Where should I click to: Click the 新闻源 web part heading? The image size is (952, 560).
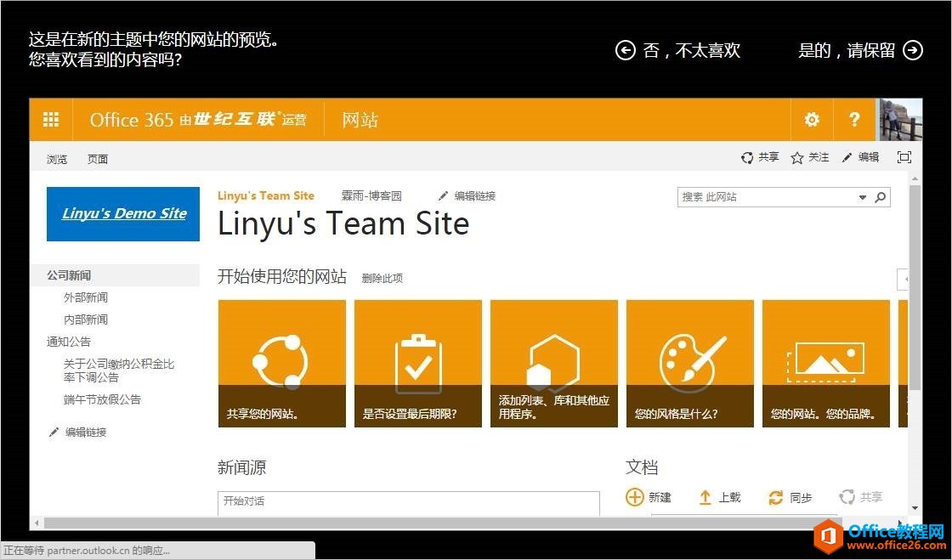pyautogui.click(x=241, y=467)
